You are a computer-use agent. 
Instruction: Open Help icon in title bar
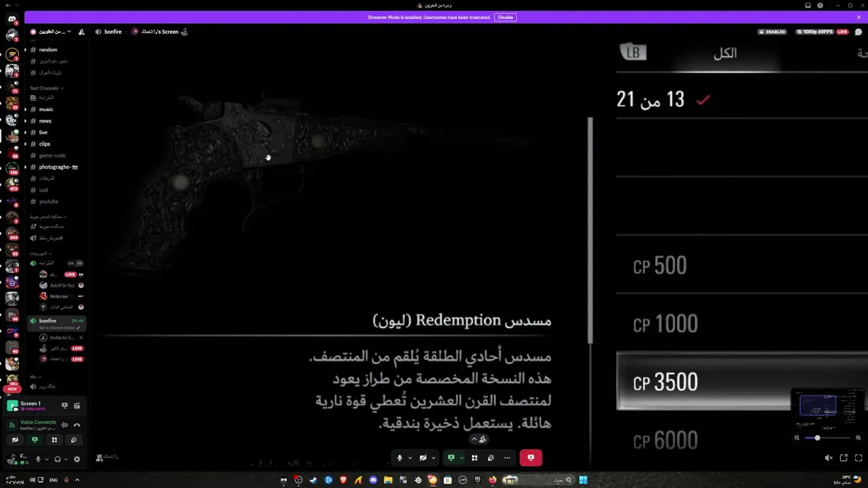pos(821,5)
